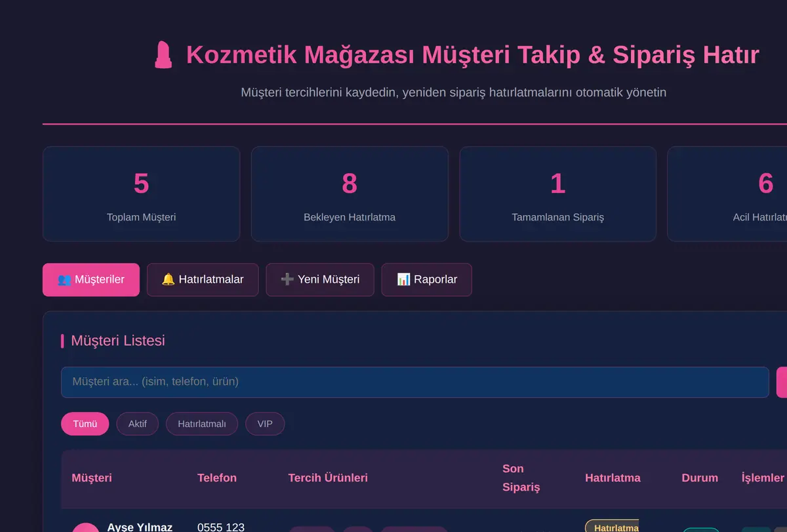This screenshot has width=787, height=532.
Task: Click the Tamamlanan Sipariş stat card
Action: pos(558,194)
